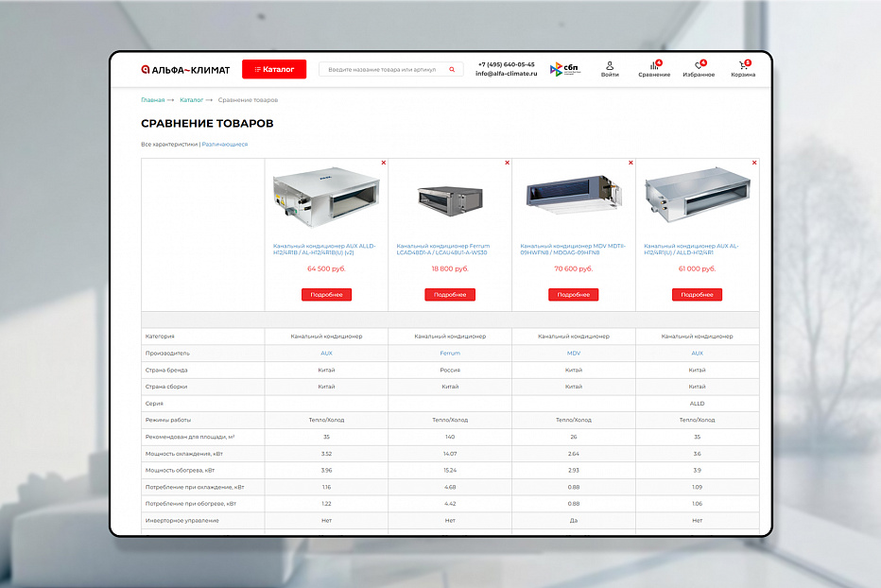Click the Категория row label
Image resolution: width=881 pixels, height=588 pixels.
tap(160, 337)
